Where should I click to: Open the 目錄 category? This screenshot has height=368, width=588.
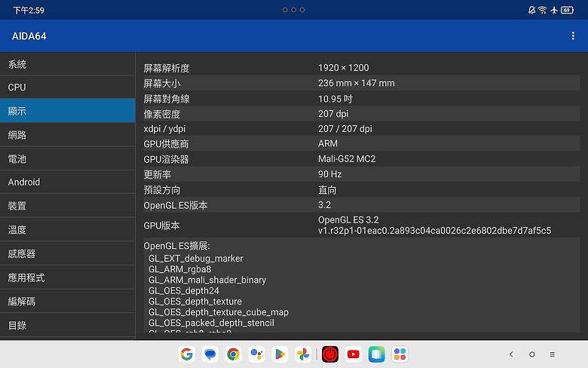[x=68, y=325]
